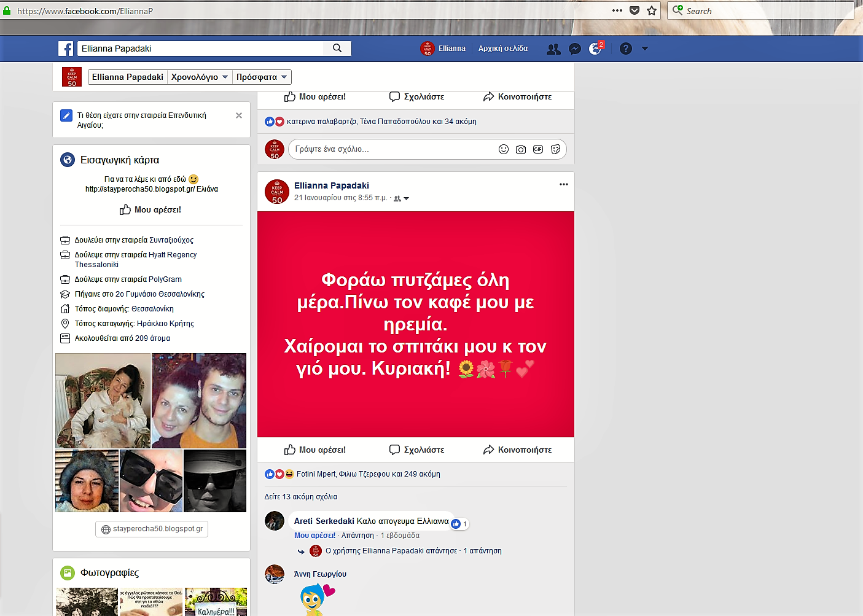Open friend requests icon
The image size is (863, 616).
point(553,49)
